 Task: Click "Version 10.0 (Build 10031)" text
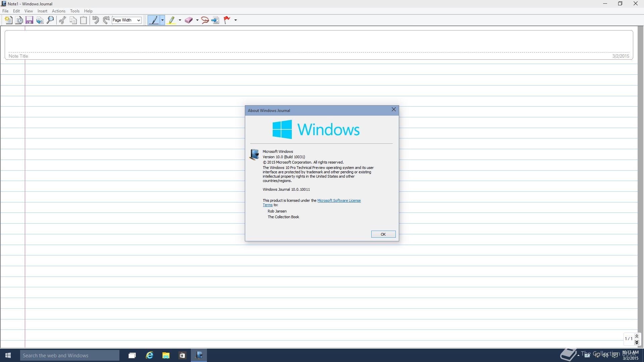pyautogui.click(x=284, y=157)
